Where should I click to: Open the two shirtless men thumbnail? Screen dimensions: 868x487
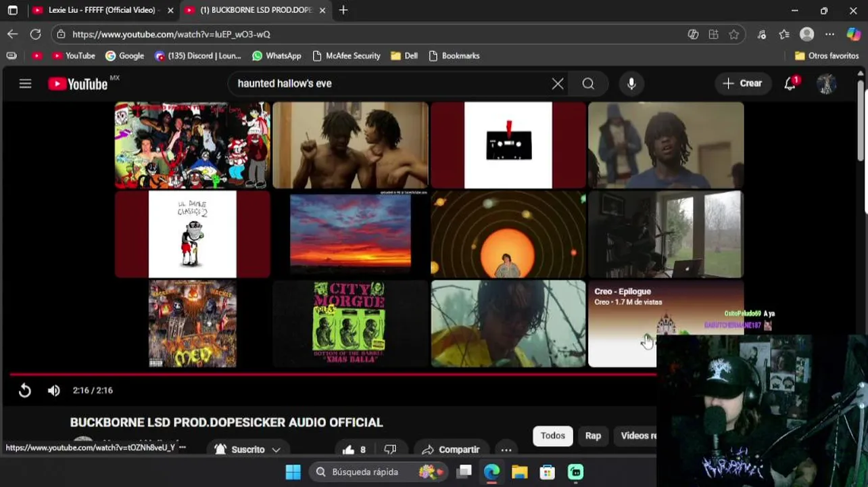tap(349, 145)
